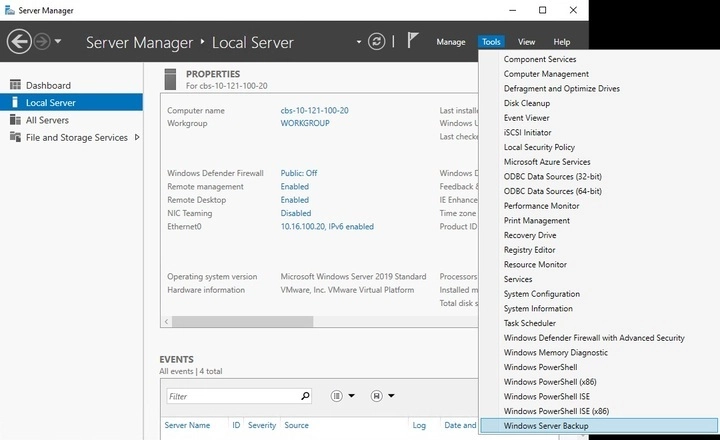Launch Windows PowerShell
This screenshot has height=440, width=720.
[x=540, y=368]
